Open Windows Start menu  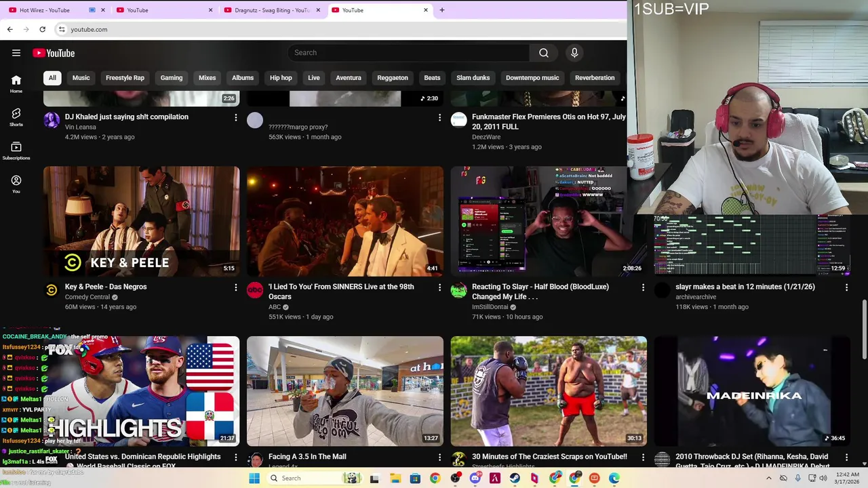coord(254,478)
